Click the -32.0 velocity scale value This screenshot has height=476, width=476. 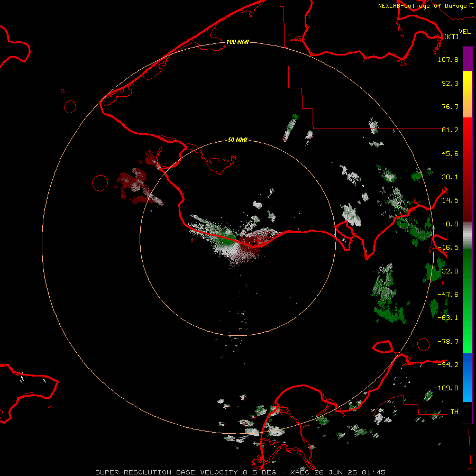click(448, 271)
